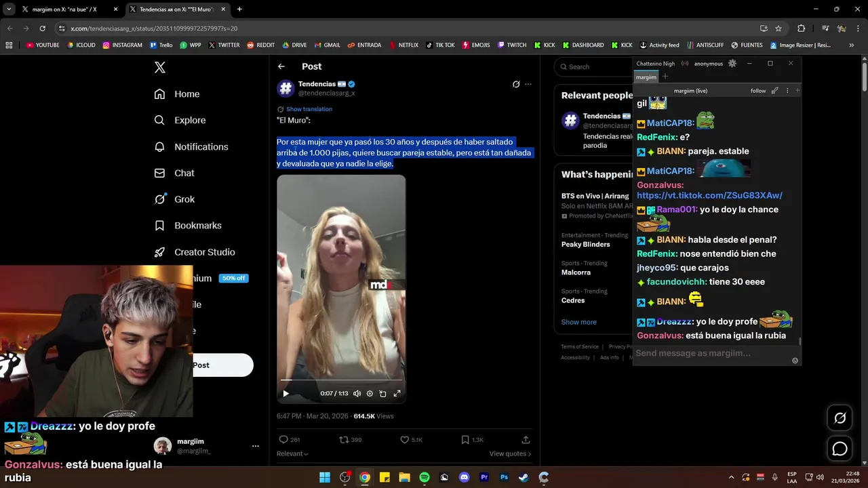Open the TikTok link in chat
This screenshot has width=868, height=488.
709,195
